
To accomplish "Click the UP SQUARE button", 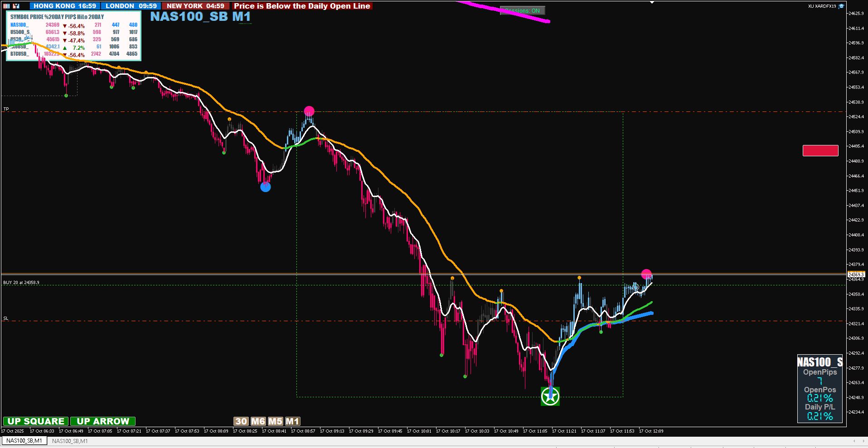I will [x=36, y=421].
